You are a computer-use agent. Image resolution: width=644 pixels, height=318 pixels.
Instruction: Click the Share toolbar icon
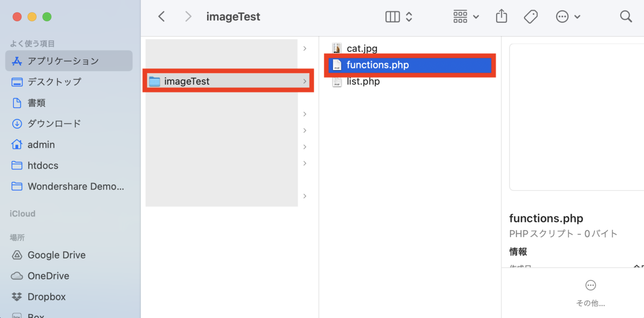501,17
